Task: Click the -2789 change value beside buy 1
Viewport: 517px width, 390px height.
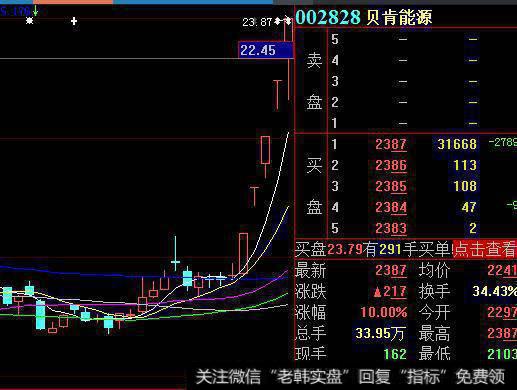Action: tap(503, 142)
